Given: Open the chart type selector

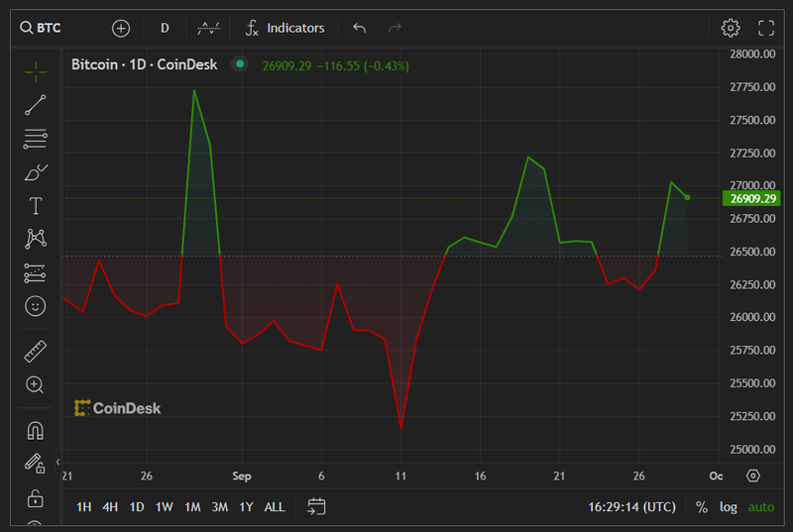Looking at the screenshot, I should click(x=208, y=28).
